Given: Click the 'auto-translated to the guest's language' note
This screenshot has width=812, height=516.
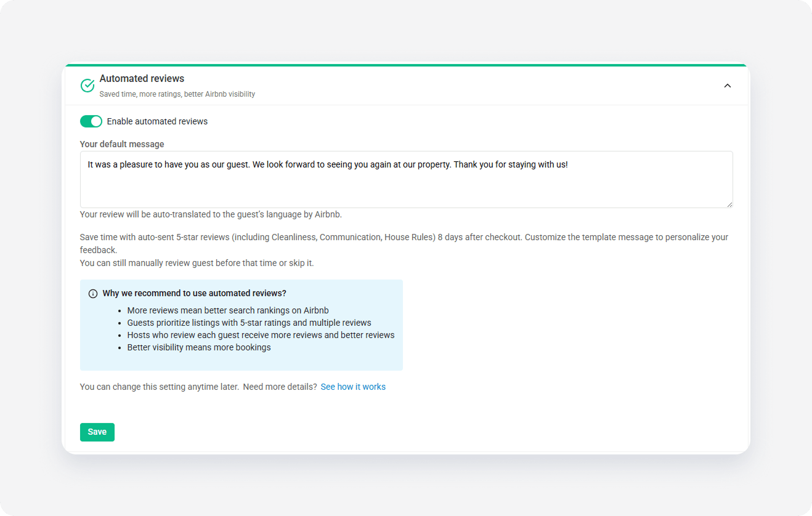Looking at the screenshot, I should [211, 215].
